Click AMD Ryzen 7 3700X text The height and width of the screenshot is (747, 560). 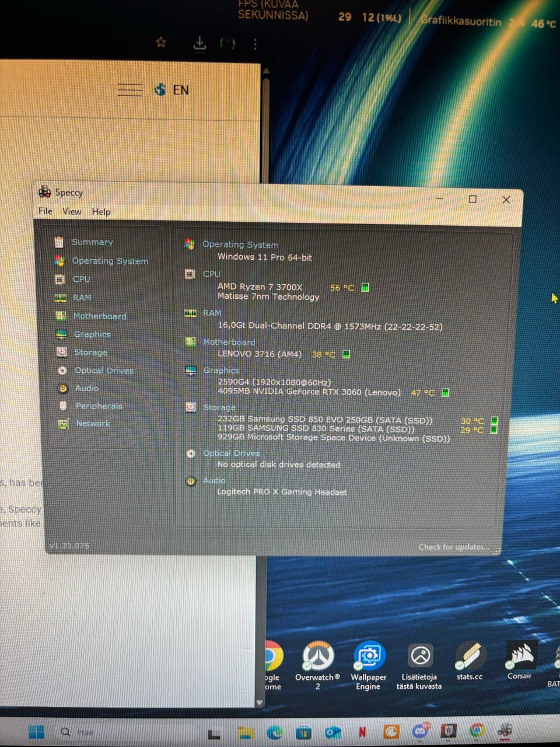(260, 287)
